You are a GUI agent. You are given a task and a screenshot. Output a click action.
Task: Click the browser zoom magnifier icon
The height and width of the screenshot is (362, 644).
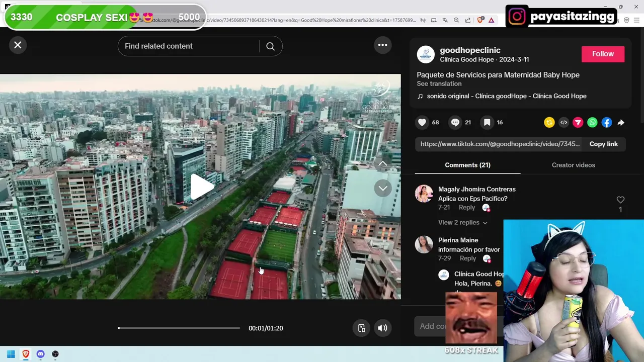(456, 20)
